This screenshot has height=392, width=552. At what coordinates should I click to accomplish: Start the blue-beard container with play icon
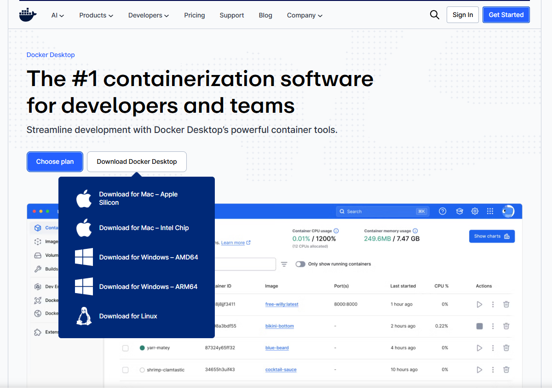tap(479, 348)
